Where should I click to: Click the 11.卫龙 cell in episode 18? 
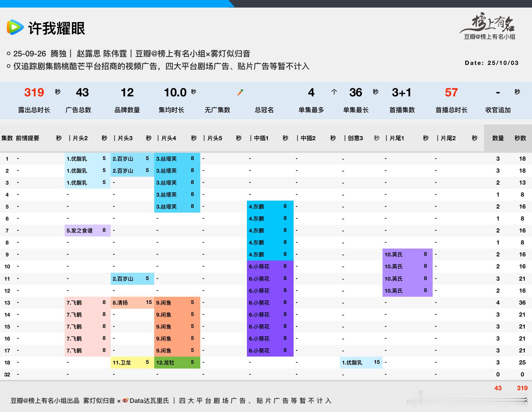(x=132, y=363)
